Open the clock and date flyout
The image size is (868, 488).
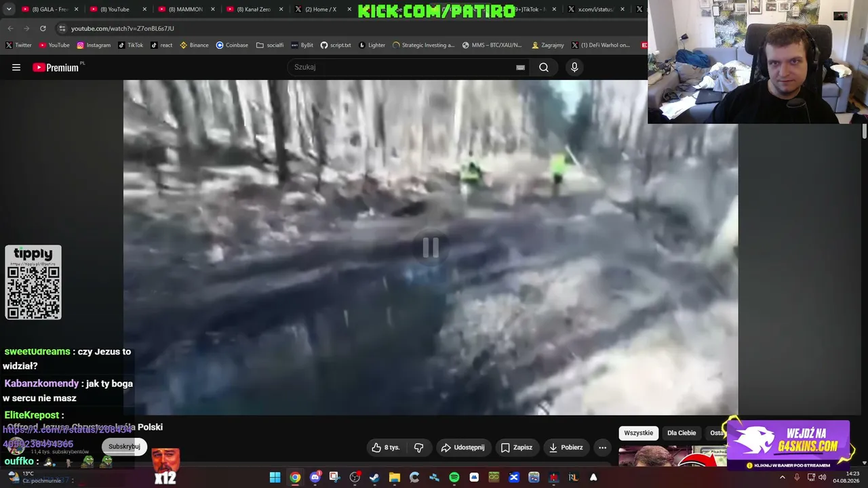[x=846, y=477]
